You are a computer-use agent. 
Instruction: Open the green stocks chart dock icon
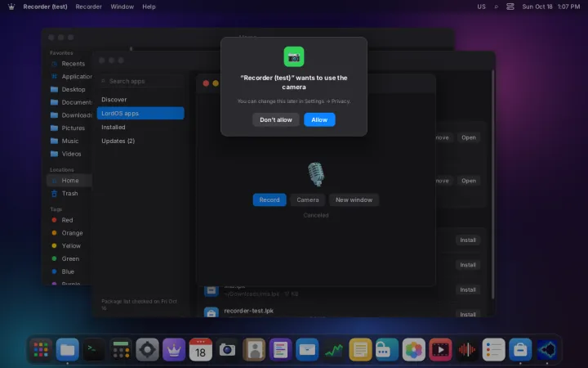pyautogui.click(x=334, y=350)
